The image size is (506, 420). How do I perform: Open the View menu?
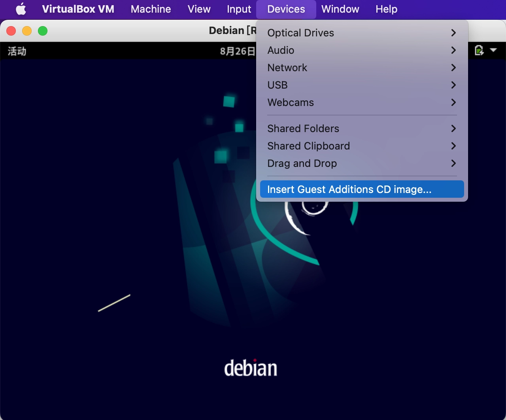tap(199, 9)
